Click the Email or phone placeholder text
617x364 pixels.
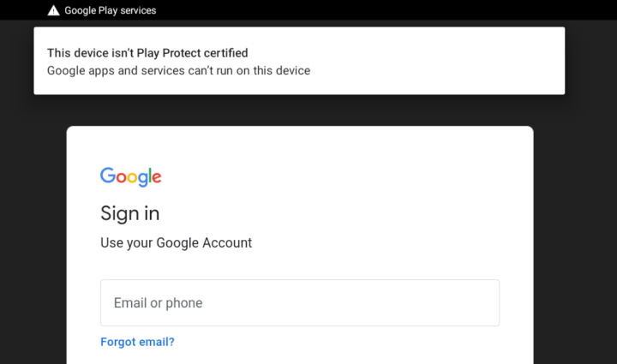pyautogui.click(x=159, y=303)
